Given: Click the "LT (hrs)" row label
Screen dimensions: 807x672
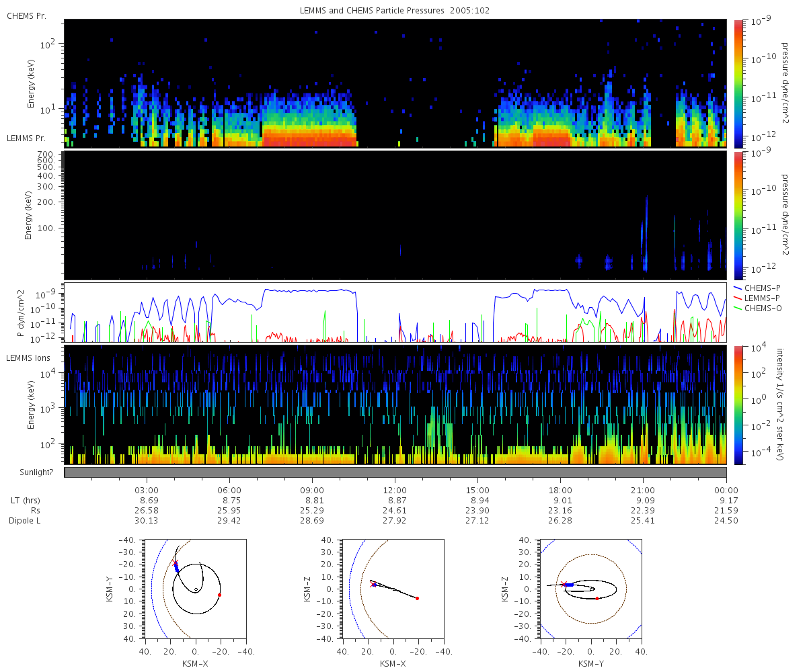Looking at the screenshot, I should [25, 501].
